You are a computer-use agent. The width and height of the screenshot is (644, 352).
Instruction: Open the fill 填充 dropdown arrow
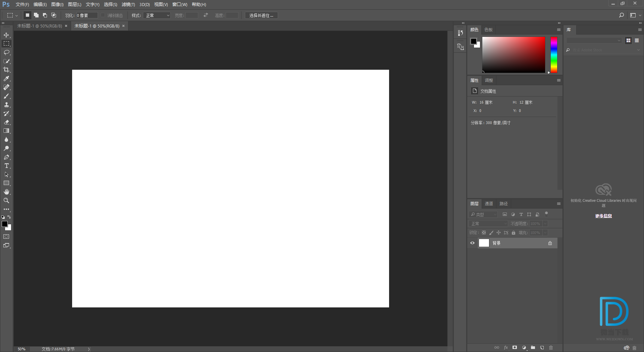[x=545, y=233]
